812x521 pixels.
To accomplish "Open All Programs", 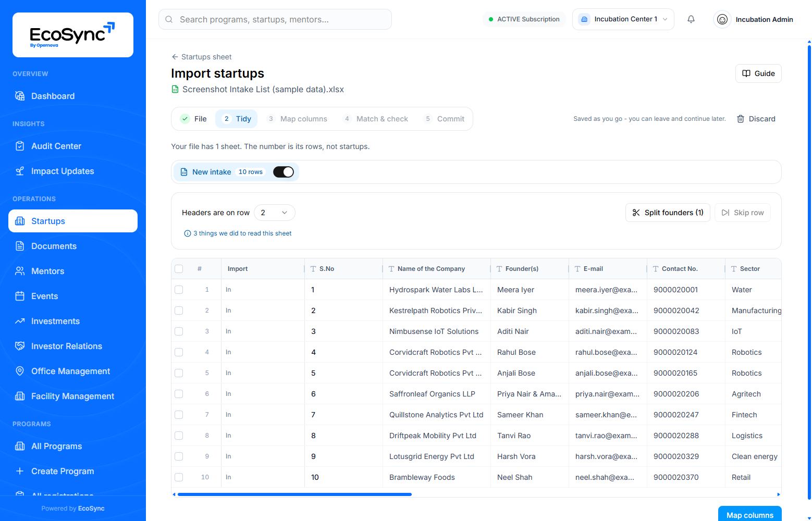I will pos(73,446).
